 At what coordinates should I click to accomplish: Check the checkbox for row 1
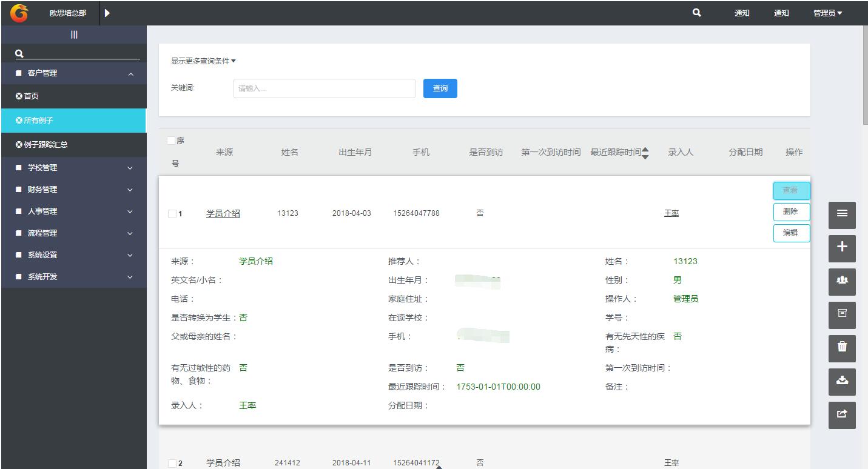coord(172,214)
